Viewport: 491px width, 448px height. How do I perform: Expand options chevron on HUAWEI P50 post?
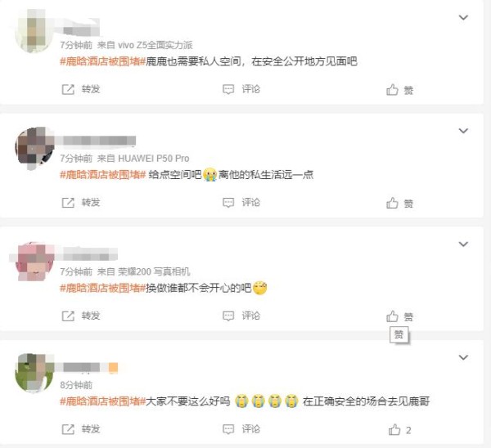(463, 131)
